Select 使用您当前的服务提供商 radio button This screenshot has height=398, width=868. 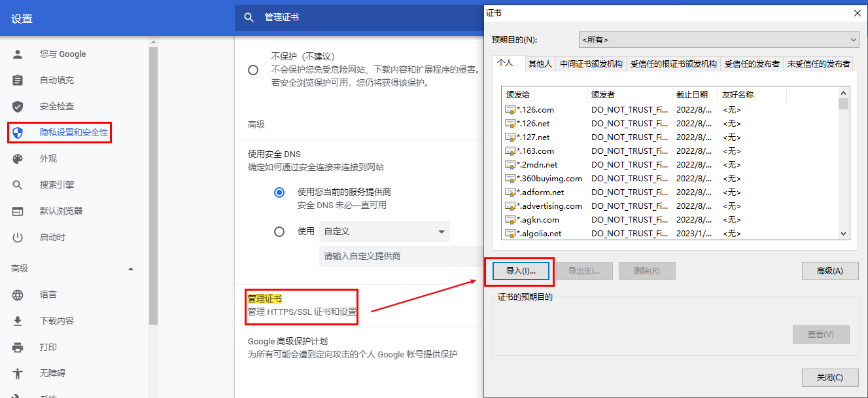pyautogui.click(x=279, y=192)
